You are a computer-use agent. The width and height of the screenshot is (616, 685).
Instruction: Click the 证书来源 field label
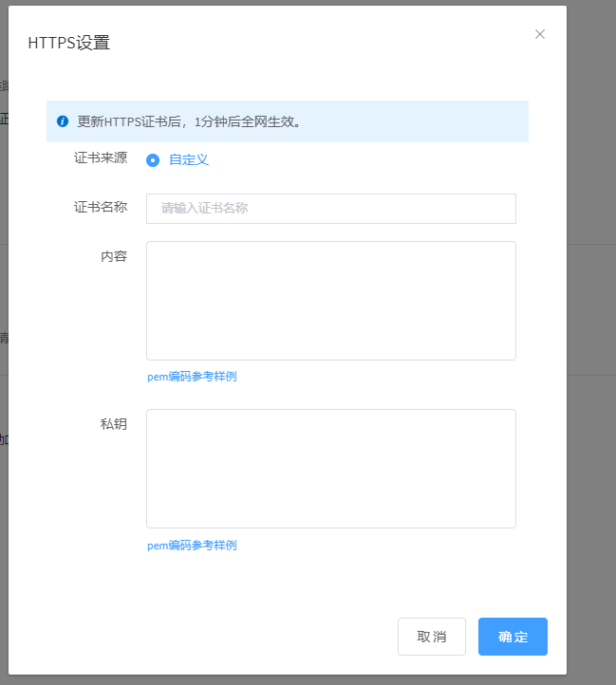[101, 158]
